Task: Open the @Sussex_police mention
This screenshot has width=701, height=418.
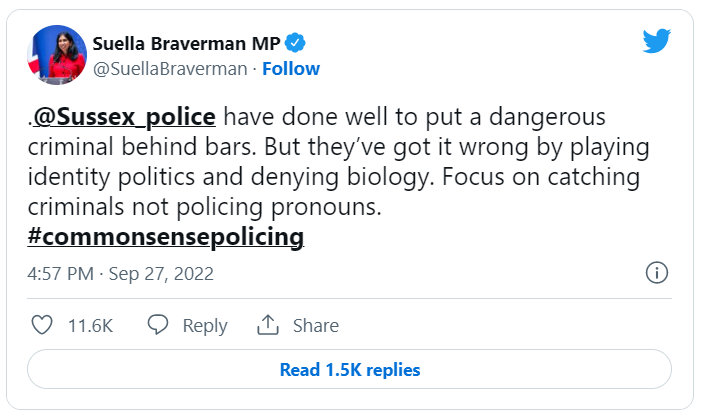Action: click(124, 117)
